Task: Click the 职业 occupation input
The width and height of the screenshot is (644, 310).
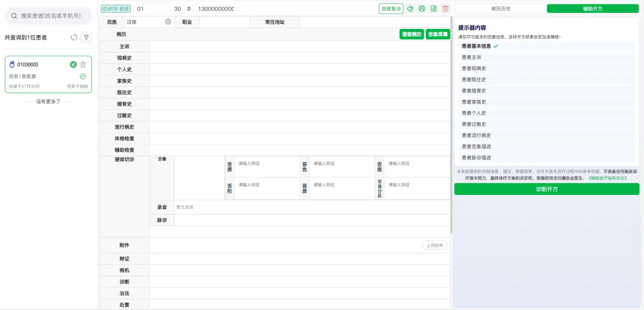Action: click(225, 22)
